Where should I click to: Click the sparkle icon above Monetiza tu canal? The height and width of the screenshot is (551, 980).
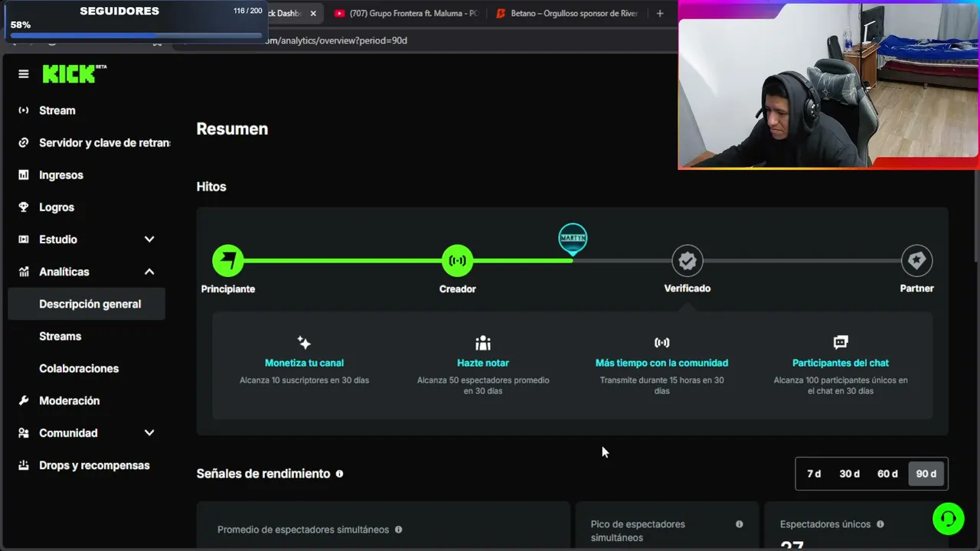pyautogui.click(x=304, y=342)
